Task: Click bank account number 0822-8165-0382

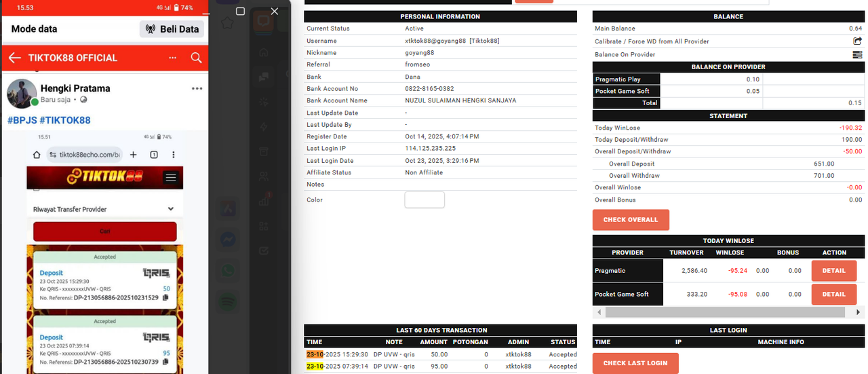Action: (430, 89)
